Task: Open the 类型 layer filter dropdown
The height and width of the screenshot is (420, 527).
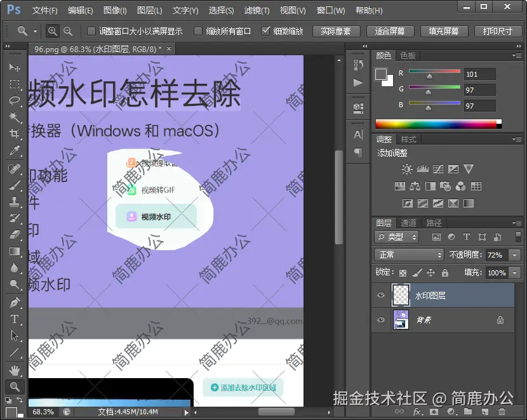Action: (396, 237)
